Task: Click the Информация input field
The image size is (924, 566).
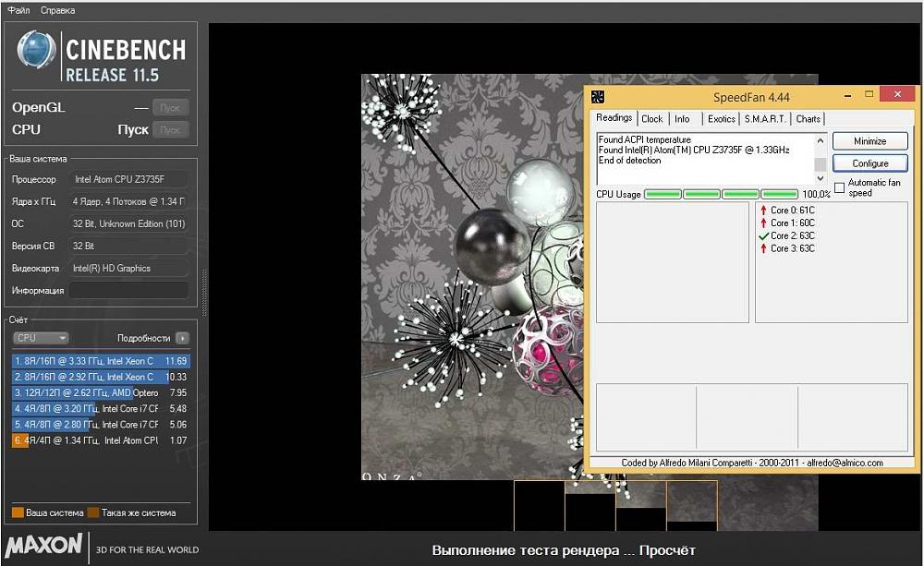Action: [x=128, y=291]
